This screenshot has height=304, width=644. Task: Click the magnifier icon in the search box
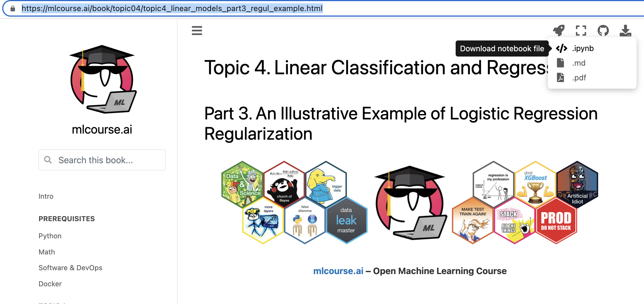(48, 160)
